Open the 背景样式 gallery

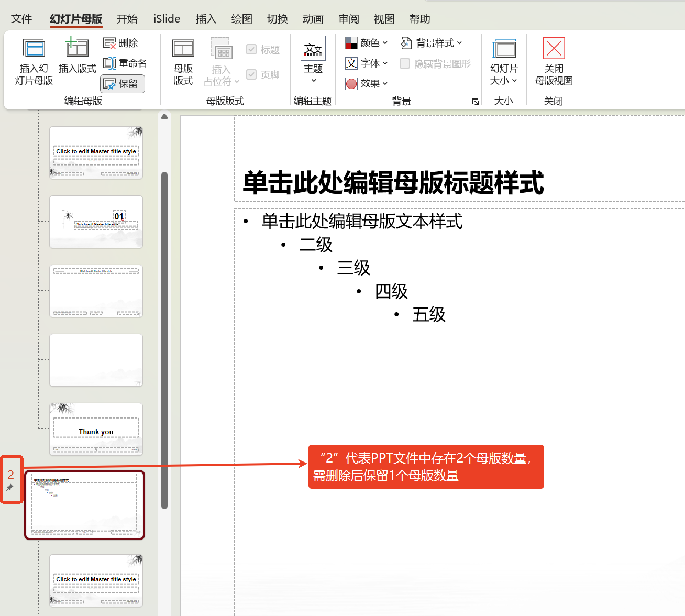[x=432, y=43]
